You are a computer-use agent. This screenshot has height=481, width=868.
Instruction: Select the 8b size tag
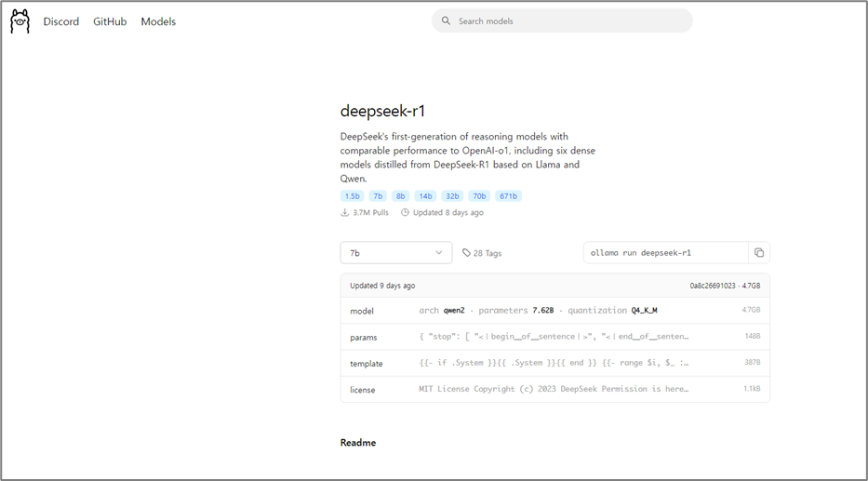tap(400, 196)
